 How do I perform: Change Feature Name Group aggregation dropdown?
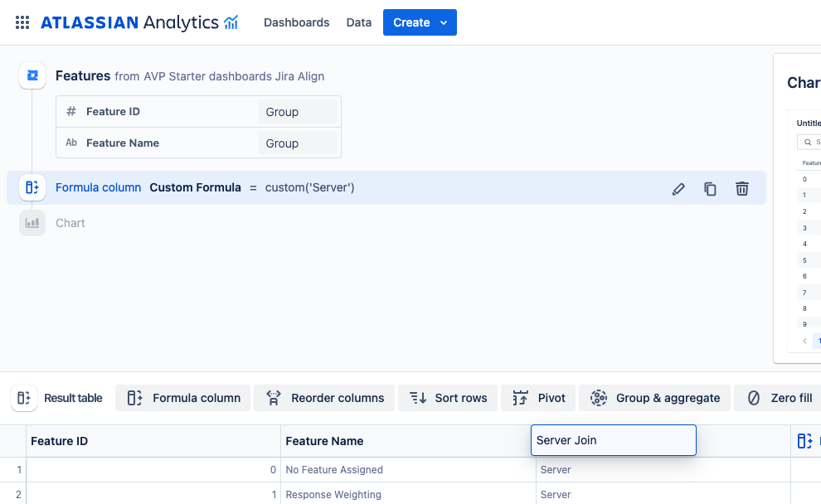pos(297,143)
